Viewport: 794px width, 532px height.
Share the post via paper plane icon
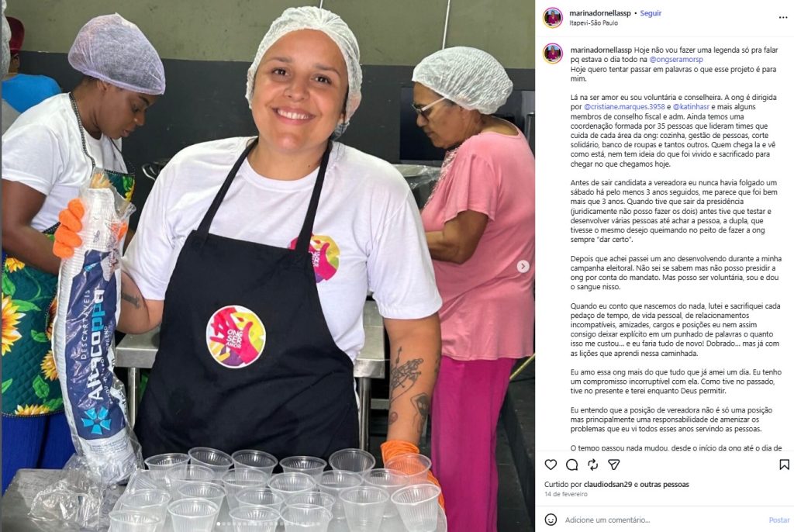point(614,465)
